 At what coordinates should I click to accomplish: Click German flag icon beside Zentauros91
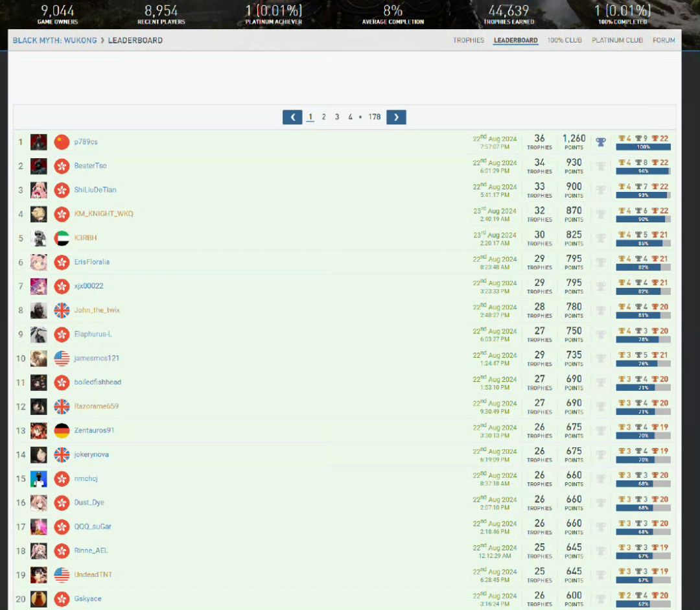coord(62,430)
